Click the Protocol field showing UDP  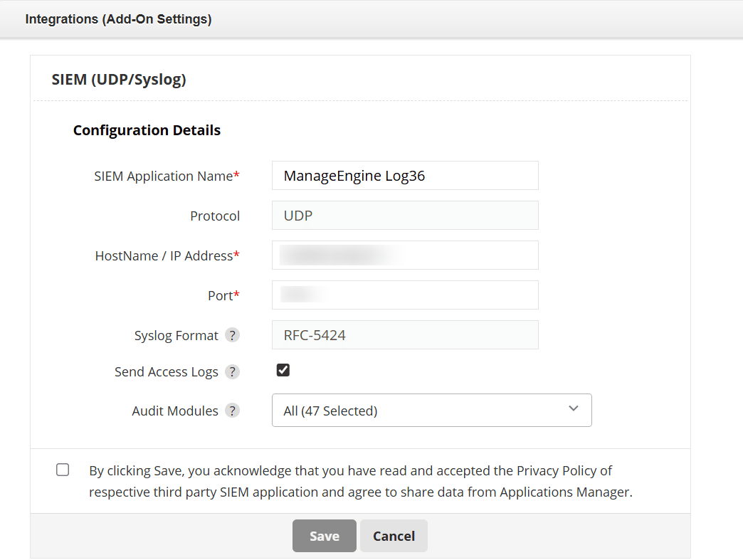click(x=404, y=215)
